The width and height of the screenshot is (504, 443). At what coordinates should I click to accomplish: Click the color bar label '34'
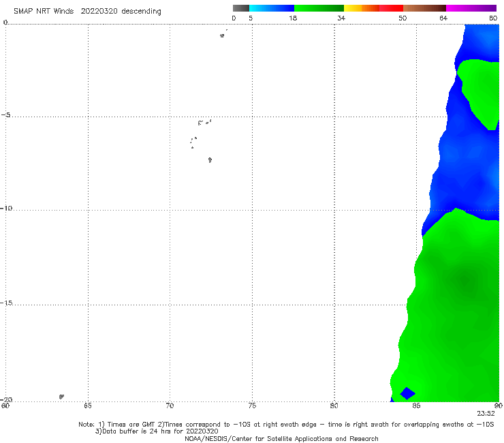pos(341,18)
